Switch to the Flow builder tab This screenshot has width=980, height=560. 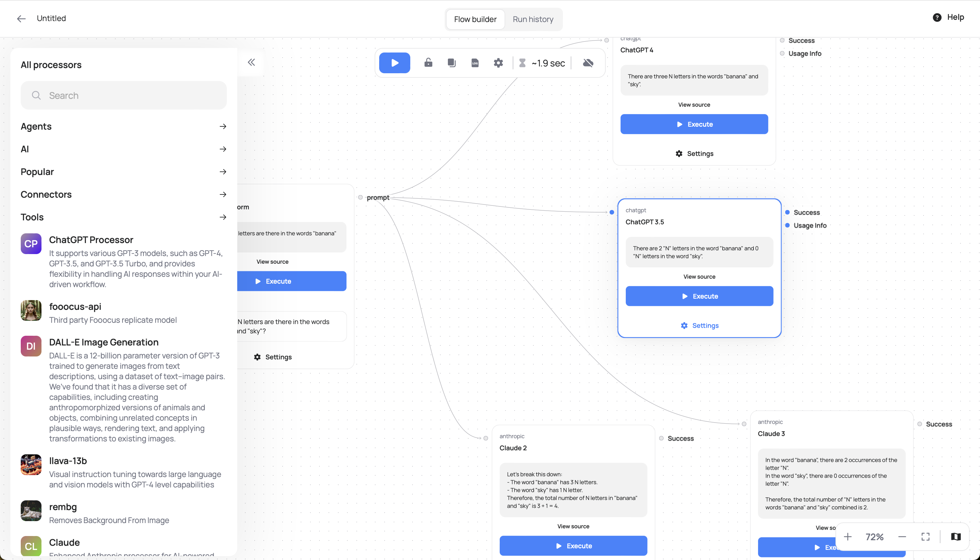(x=475, y=19)
